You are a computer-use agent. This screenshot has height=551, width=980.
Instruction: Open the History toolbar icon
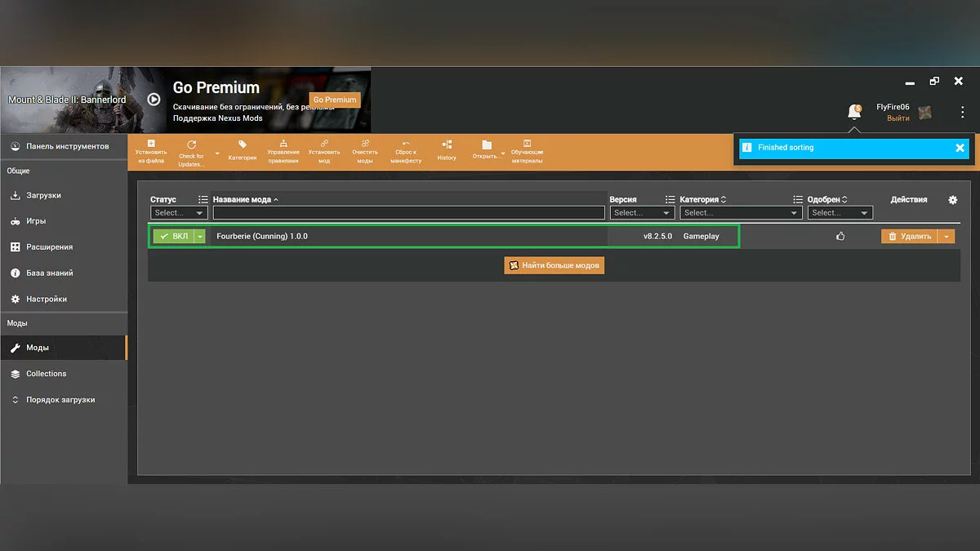point(447,144)
